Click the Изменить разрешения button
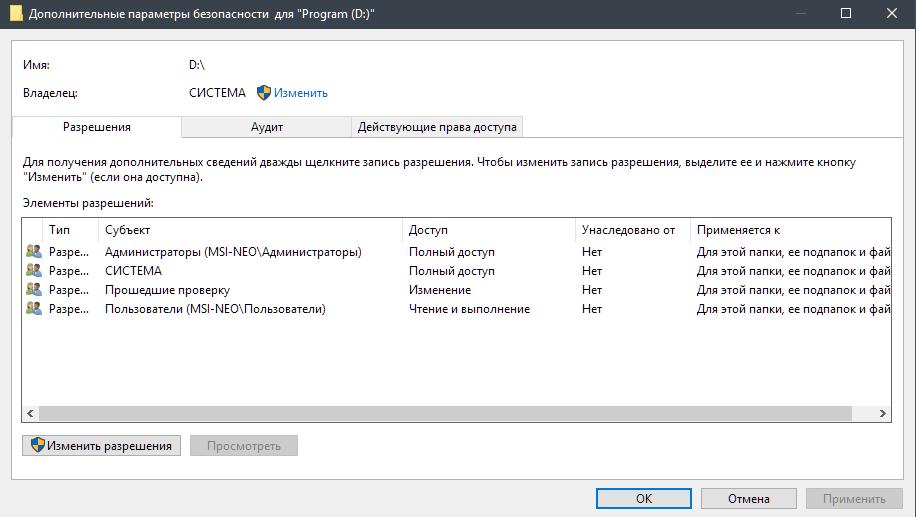This screenshot has width=916, height=517. [102, 446]
